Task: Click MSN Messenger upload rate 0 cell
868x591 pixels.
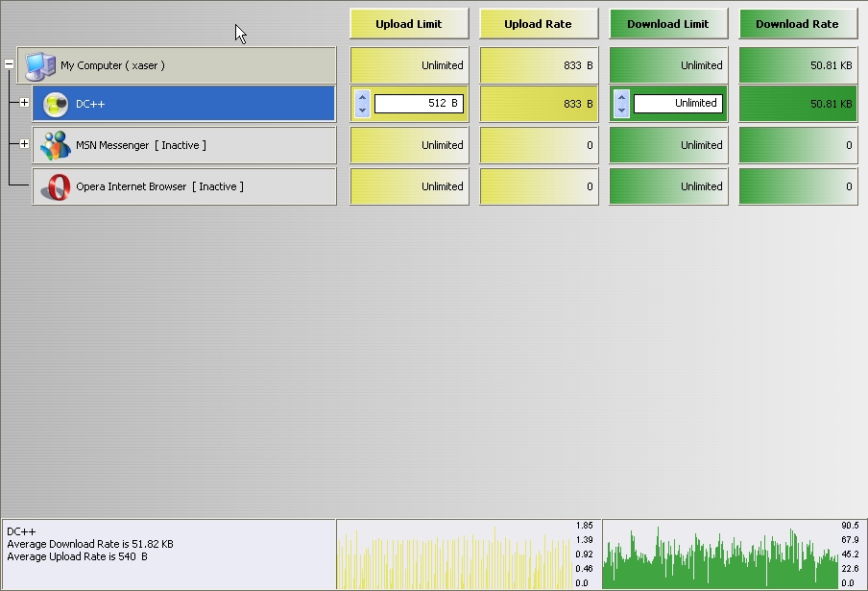Action: (x=539, y=145)
